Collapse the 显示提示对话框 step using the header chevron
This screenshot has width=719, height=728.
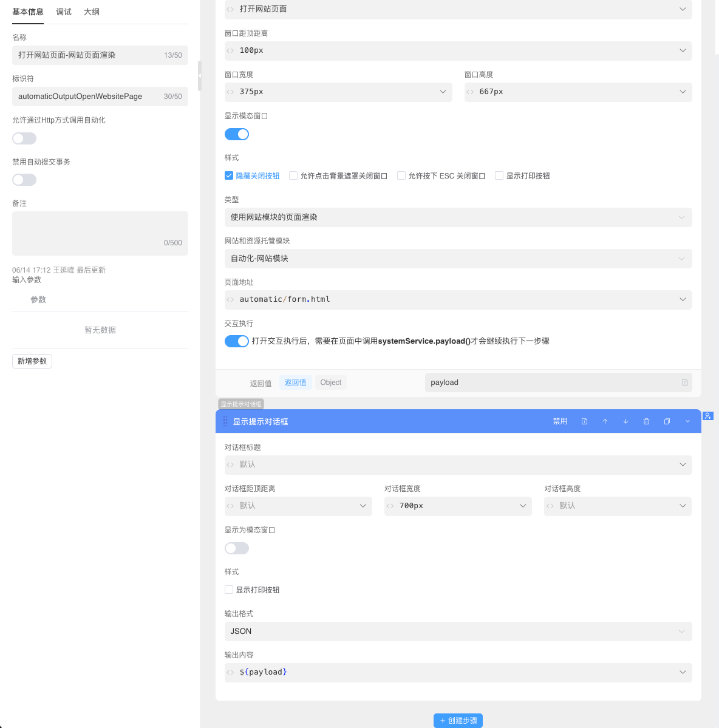pos(687,421)
